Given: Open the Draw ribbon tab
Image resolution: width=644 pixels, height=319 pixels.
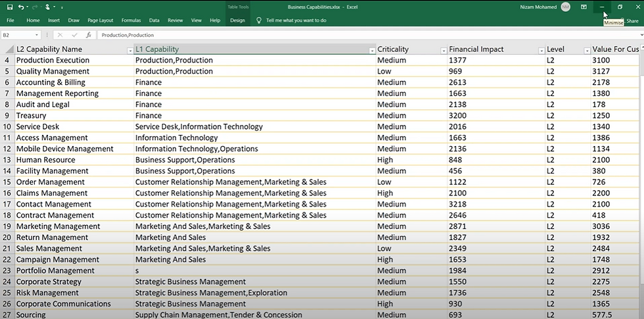Looking at the screenshot, I should (x=74, y=20).
